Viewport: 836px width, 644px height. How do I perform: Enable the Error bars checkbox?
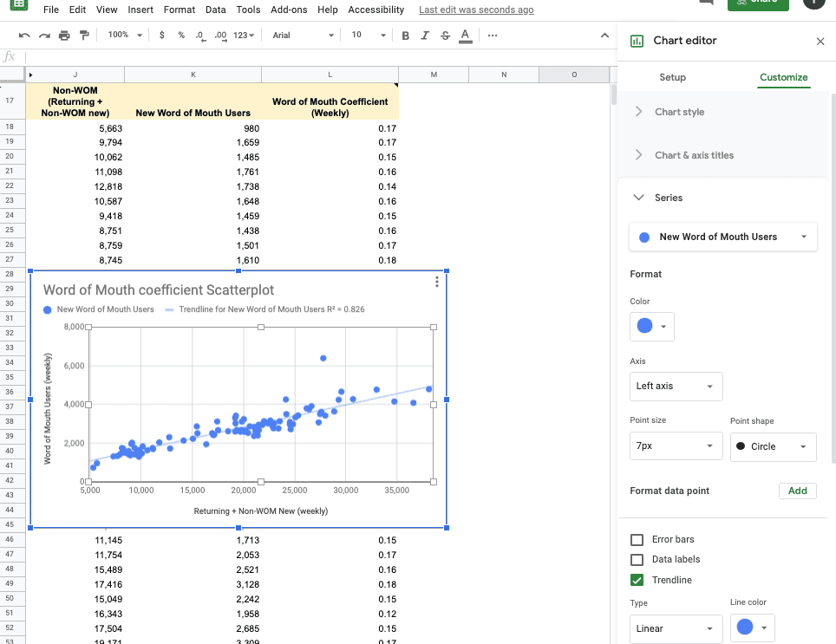(637, 539)
